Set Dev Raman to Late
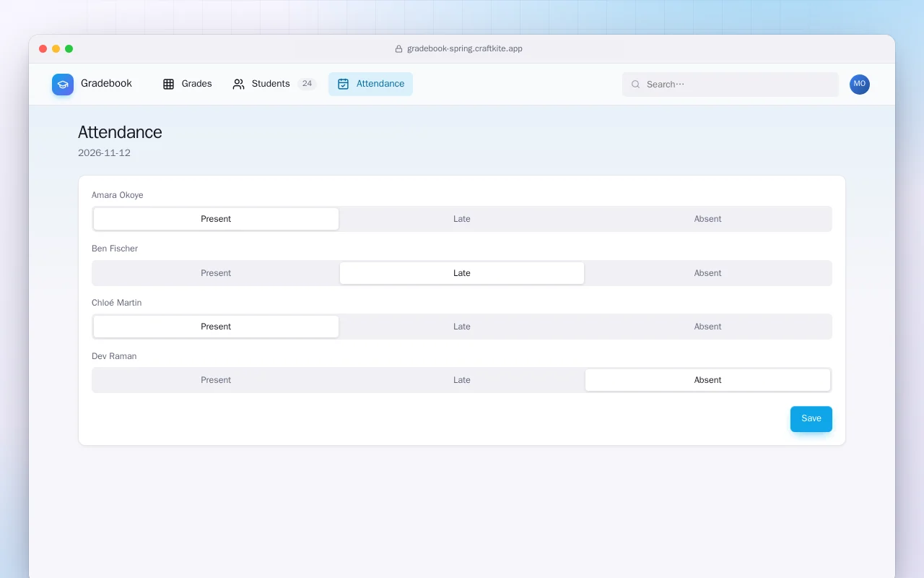Screen dimensions: 924x578 pyautogui.click(x=462, y=380)
